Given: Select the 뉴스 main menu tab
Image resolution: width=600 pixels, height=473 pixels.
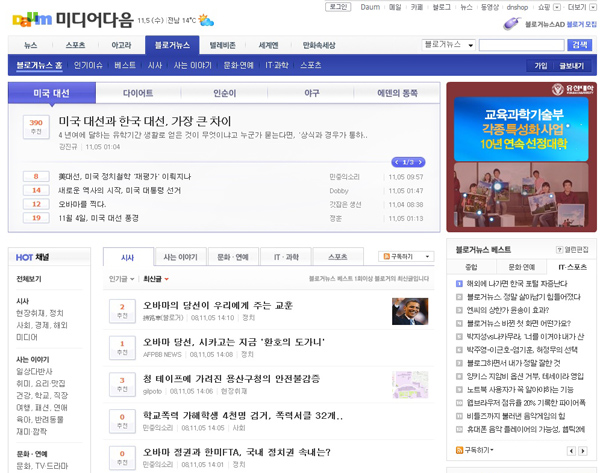Looking at the screenshot, I should coord(31,45).
